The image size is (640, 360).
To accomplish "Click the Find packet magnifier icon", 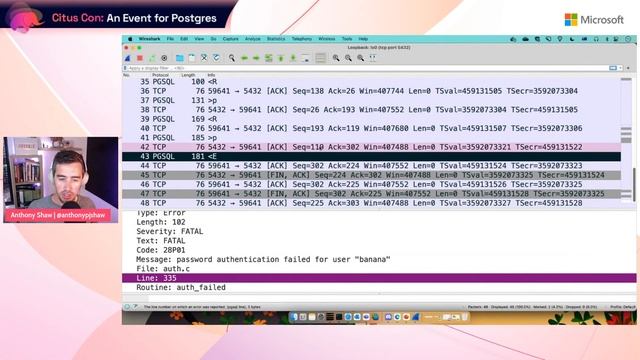I will [x=231, y=58].
